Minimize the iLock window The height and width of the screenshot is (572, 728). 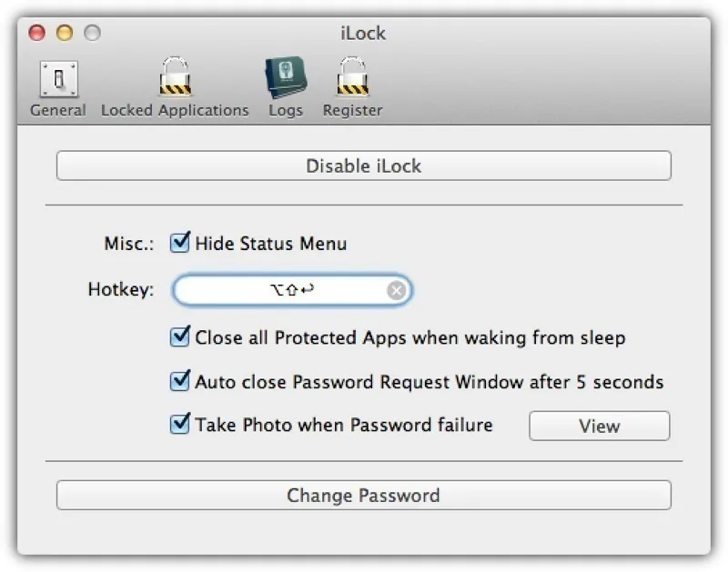tap(64, 33)
